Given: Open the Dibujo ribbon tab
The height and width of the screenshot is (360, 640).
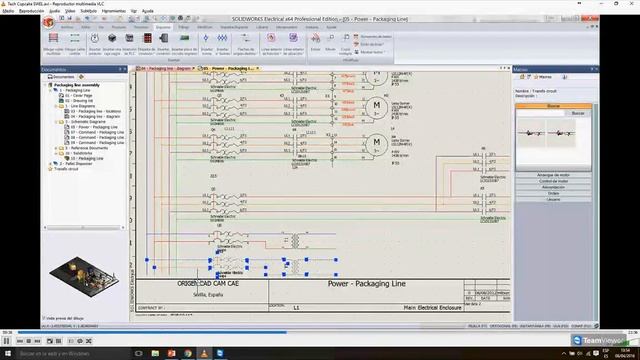Looking at the screenshot, I should coord(183,27).
